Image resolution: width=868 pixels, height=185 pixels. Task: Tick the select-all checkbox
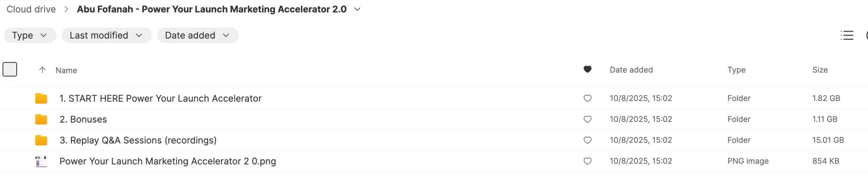(x=10, y=69)
